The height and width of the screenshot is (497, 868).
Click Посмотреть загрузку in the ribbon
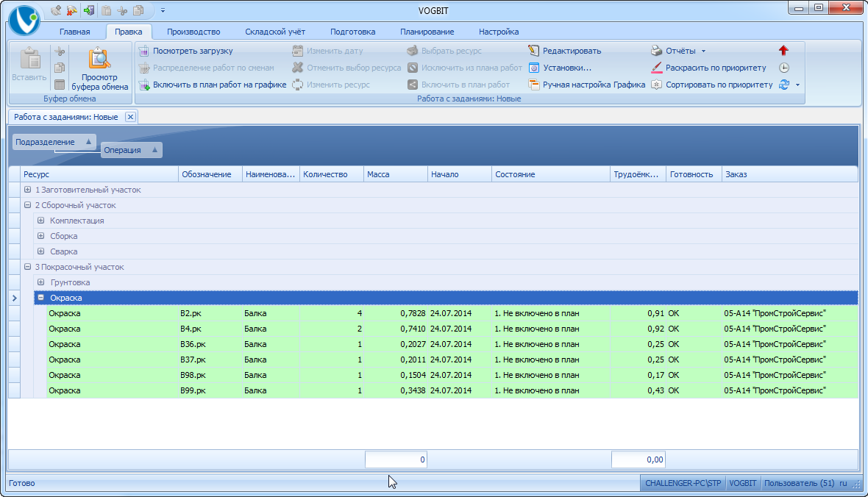click(186, 51)
